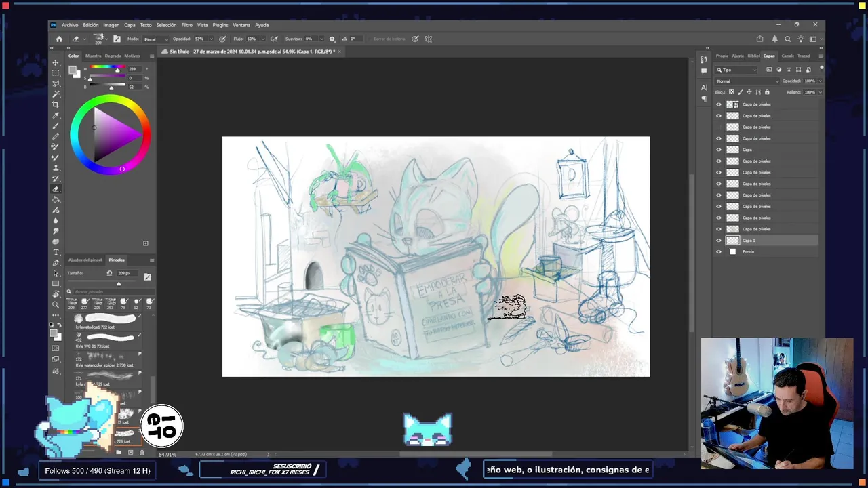Open the Archivo menu
The height and width of the screenshot is (488, 868).
point(70,25)
